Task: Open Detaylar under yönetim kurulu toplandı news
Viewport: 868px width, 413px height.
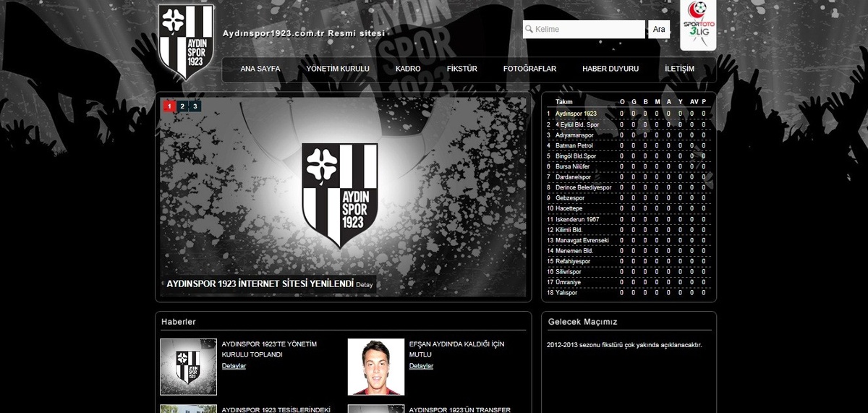Action: (x=234, y=366)
